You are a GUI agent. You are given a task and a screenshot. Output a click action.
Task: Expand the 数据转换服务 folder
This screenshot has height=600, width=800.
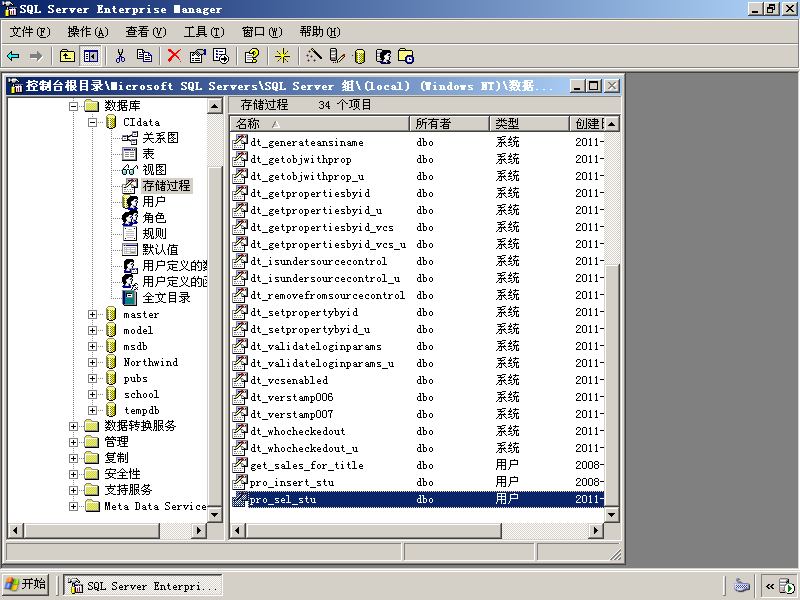click(x=73, y=426)
